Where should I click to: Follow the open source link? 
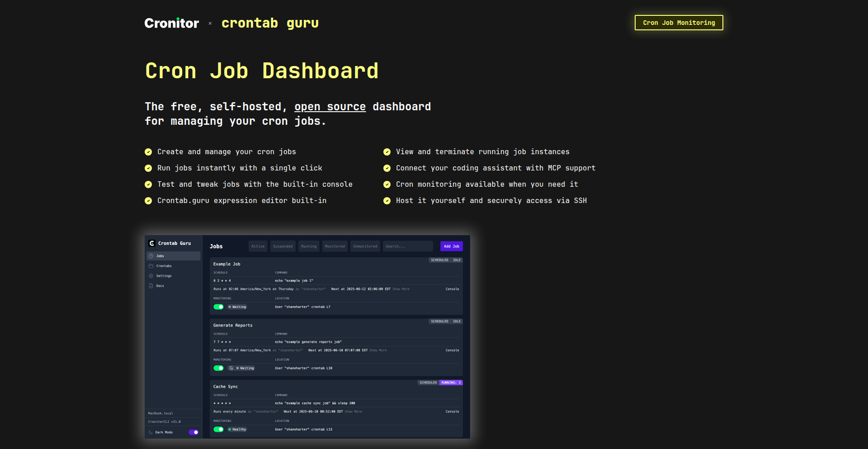(x=330, y=107)
